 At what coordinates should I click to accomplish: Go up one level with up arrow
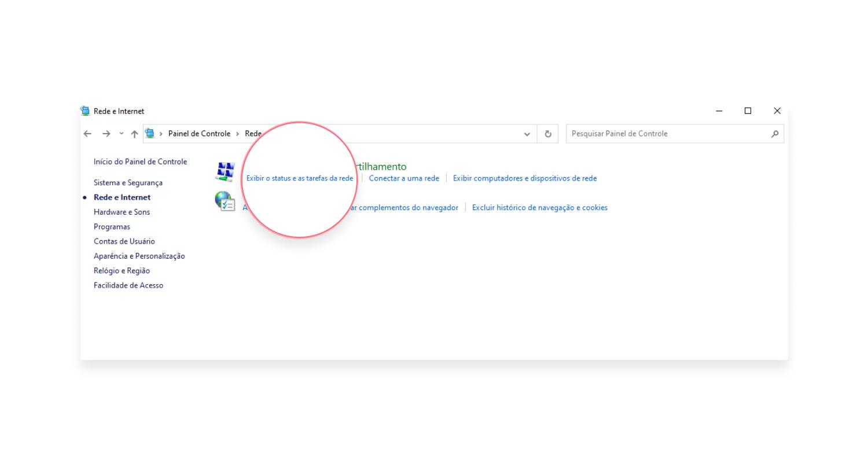tap(134, 134)
